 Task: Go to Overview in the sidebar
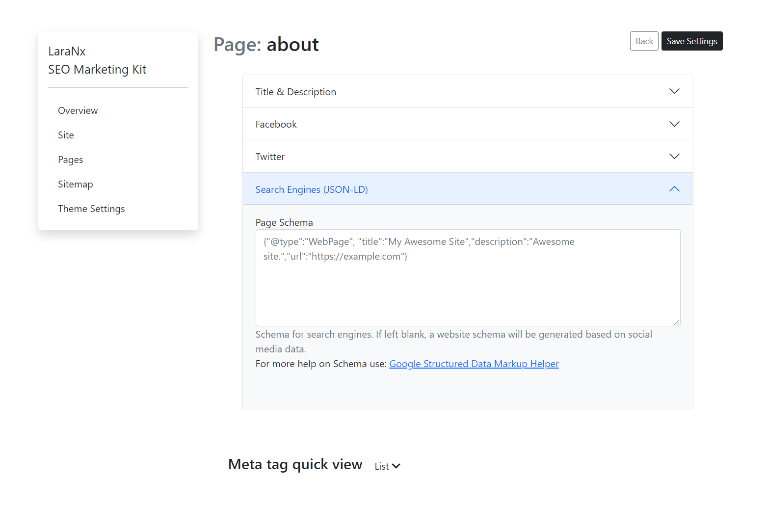coord(78,110)
